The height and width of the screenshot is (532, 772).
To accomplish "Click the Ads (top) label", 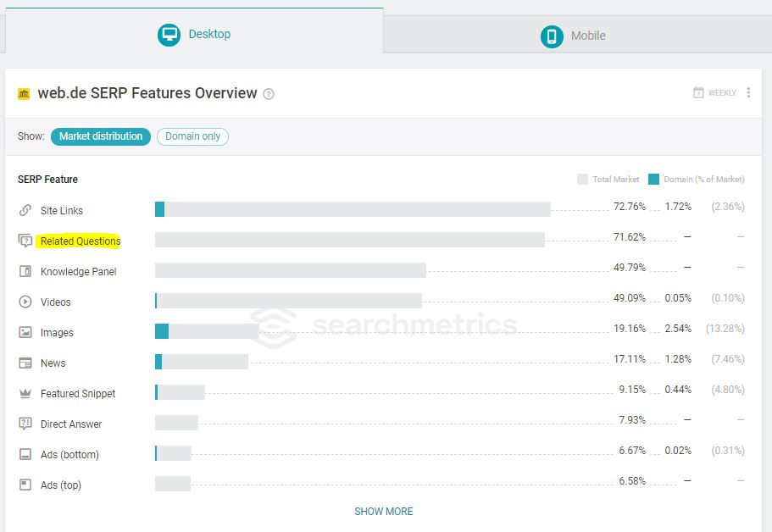I will (60, 485).
